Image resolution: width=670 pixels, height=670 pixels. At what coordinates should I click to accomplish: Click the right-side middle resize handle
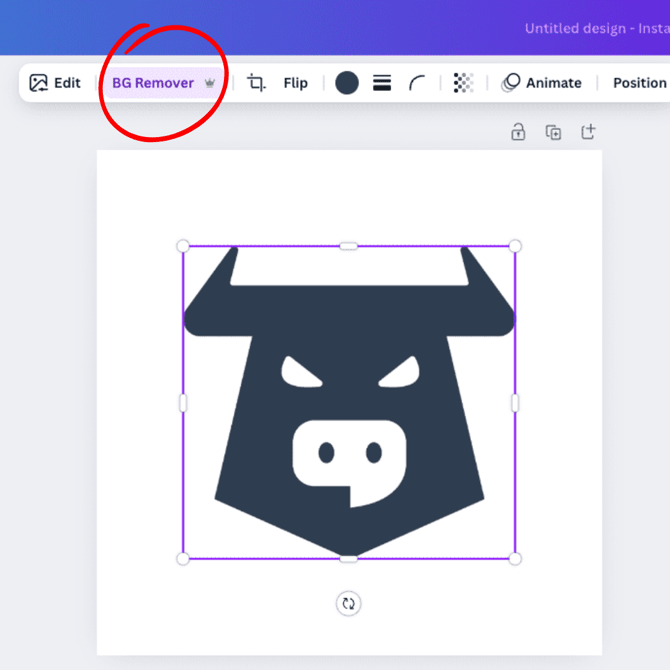click(515, 402)
